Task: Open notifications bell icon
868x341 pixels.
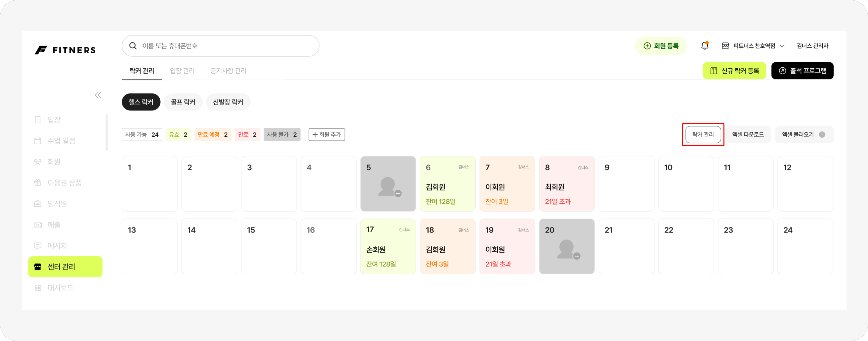Action: (x=705, y=46)
